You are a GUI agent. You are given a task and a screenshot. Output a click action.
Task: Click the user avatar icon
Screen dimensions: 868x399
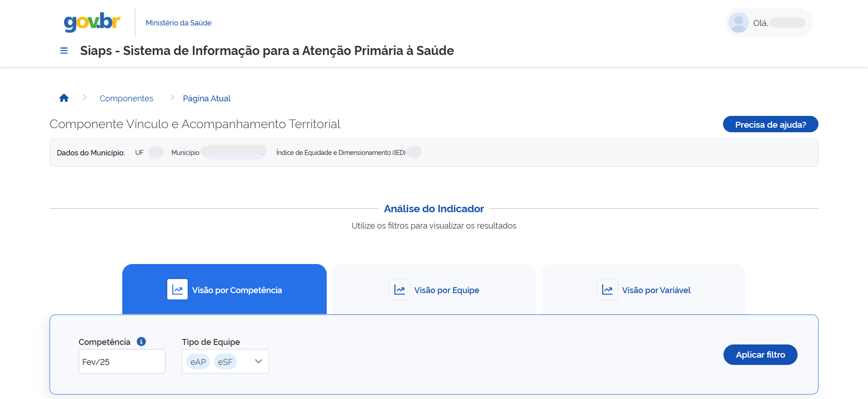click(738, 23)
